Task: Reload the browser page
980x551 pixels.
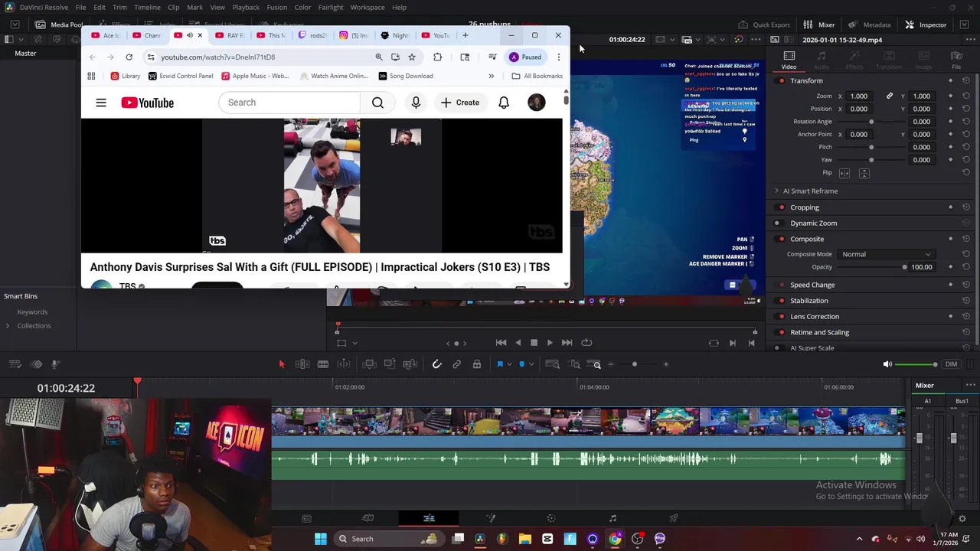Action: pyautogui.click(x=129, y=57)
